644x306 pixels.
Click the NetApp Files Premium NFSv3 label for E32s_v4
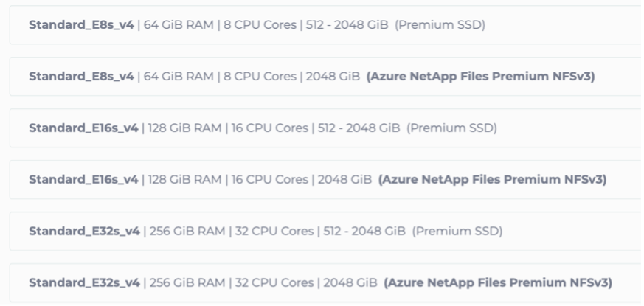[x=498, y=283]
